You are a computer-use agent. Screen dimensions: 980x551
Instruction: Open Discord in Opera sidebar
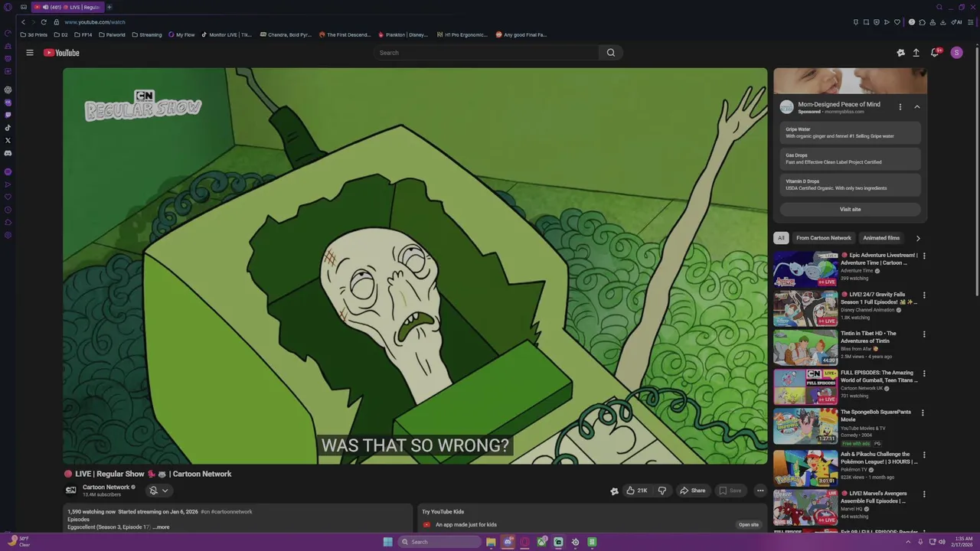(x=8, y=153)
